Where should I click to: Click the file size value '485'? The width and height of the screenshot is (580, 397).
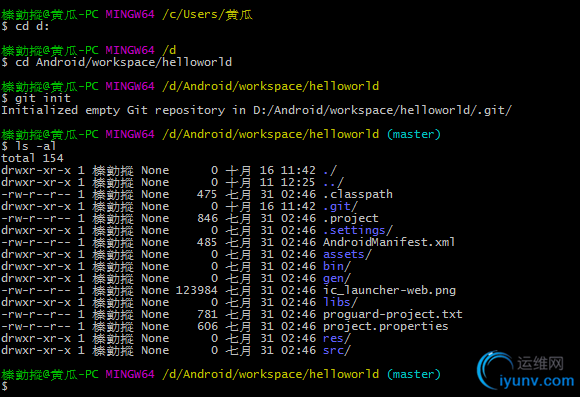[x=207, y=242]
